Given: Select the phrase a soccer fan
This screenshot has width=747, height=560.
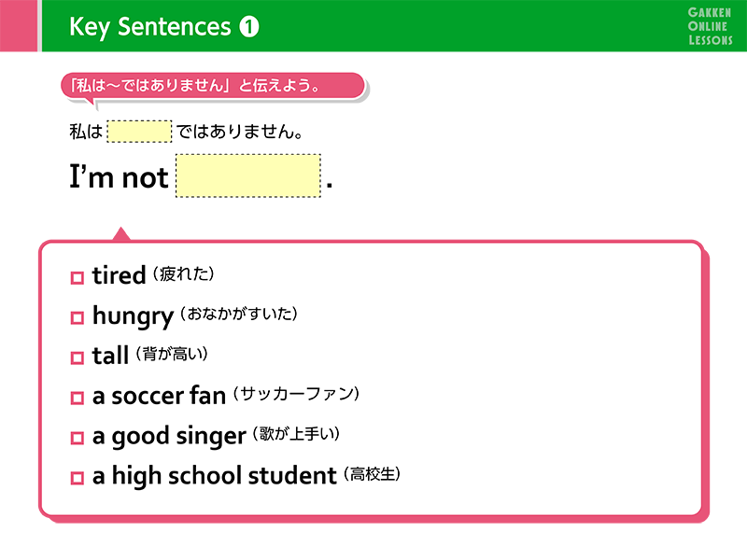Looking at the screenshot, I should pos(159,396).
